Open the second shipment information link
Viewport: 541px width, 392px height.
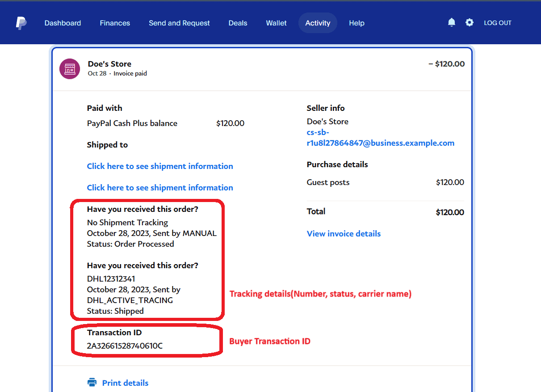point(160,188)
